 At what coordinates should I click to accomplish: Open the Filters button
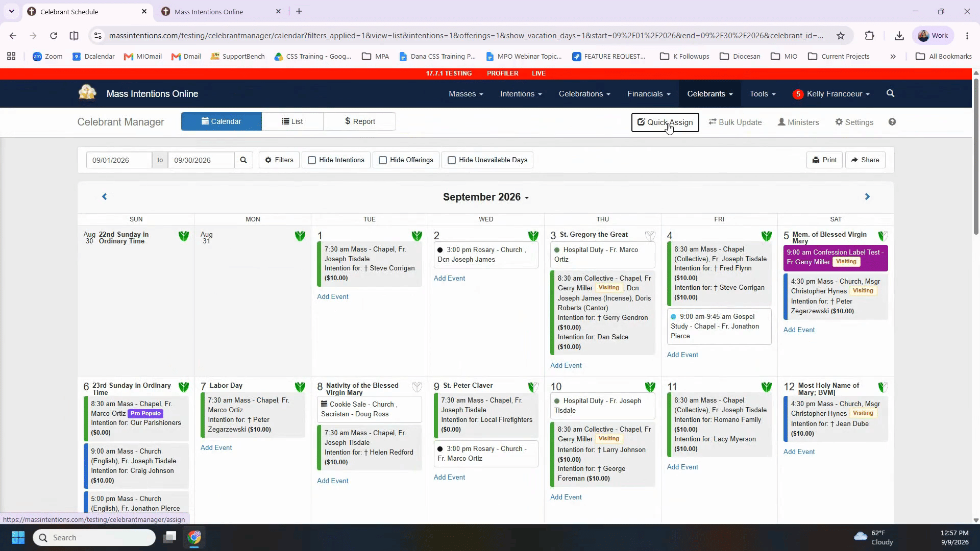[279, 160]
